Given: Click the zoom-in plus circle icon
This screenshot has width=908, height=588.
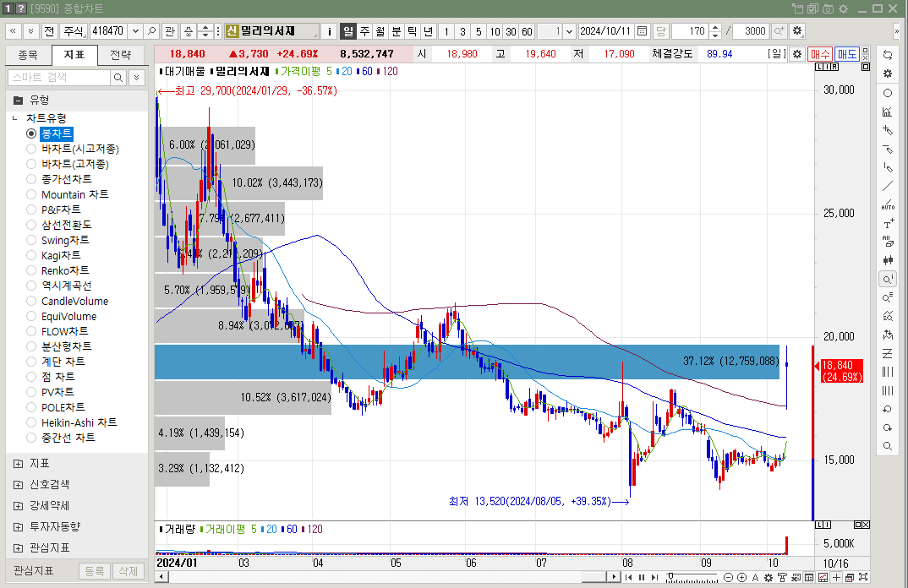Looking at the screenshot, I should (741, 578).
